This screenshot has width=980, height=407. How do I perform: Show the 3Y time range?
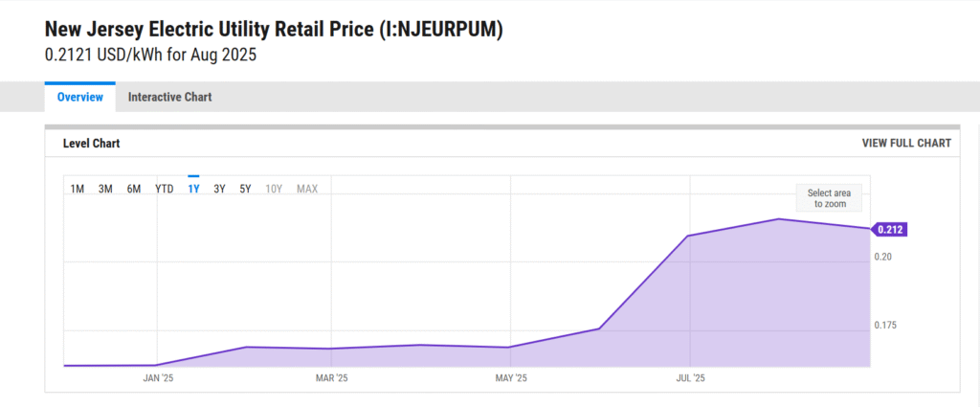[219, 189]
